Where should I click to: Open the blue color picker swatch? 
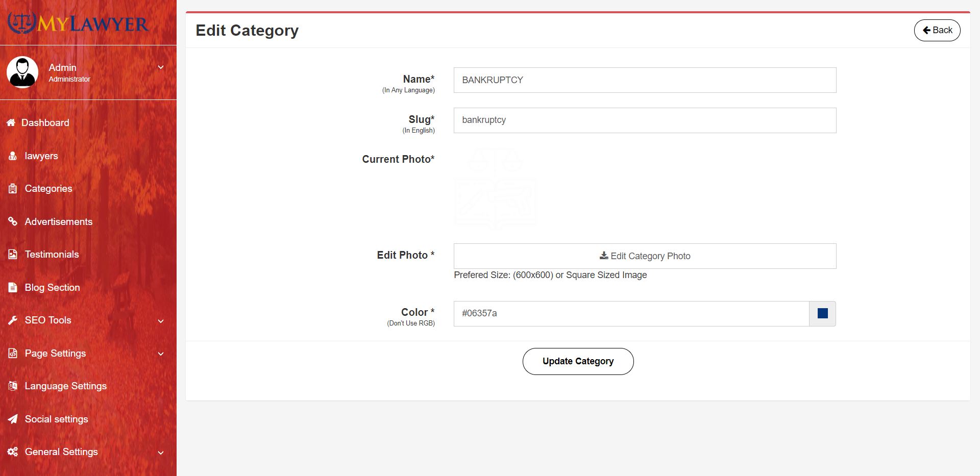[x=822, y=314]
